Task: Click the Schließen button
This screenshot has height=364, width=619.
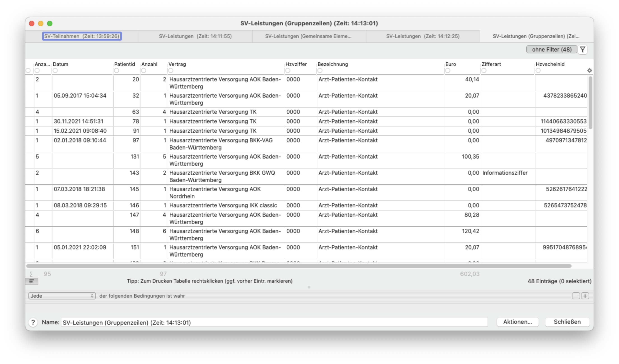Action: [x=567, y=322]
